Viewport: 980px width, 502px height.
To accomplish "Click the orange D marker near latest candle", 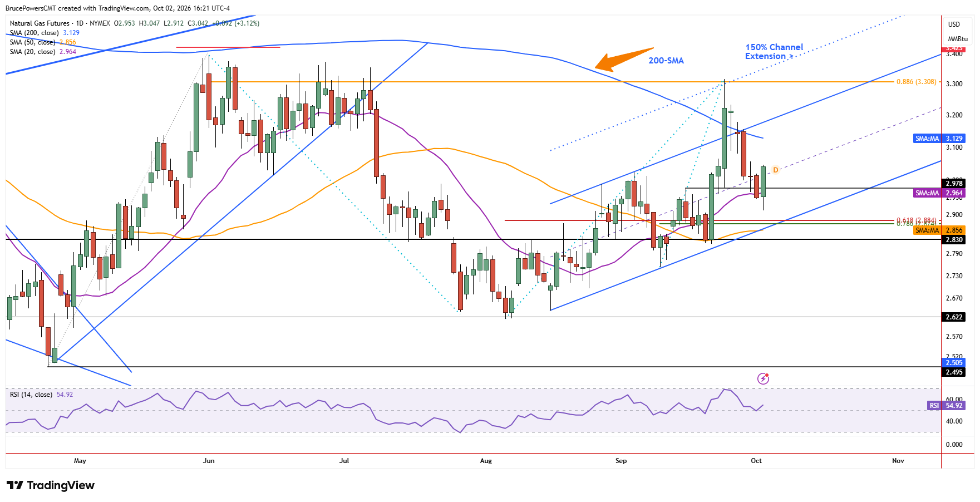I will click(x=775, y=170).
